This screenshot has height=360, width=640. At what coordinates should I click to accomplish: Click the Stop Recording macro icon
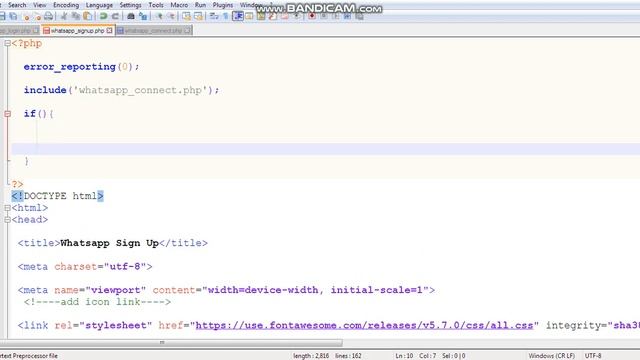324,16
